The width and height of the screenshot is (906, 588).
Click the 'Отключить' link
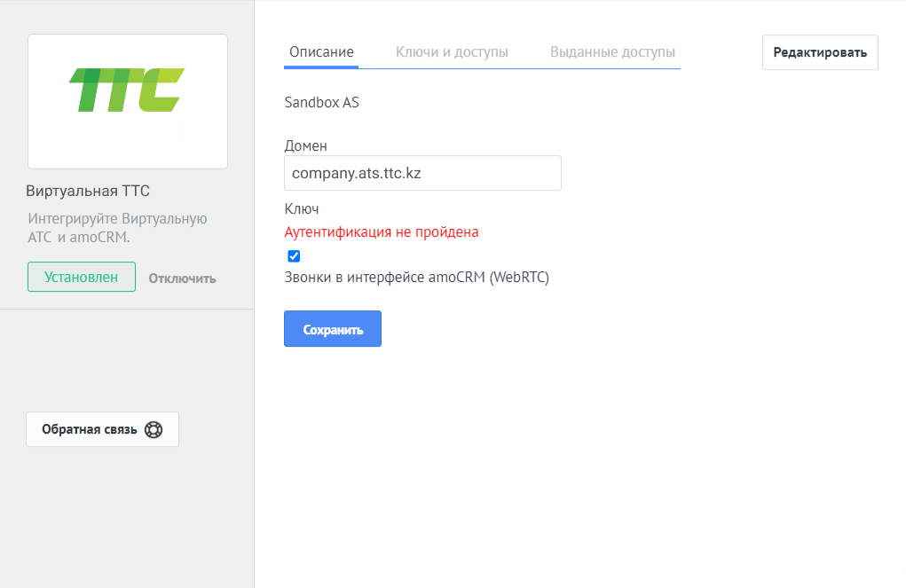coord(182,278)
